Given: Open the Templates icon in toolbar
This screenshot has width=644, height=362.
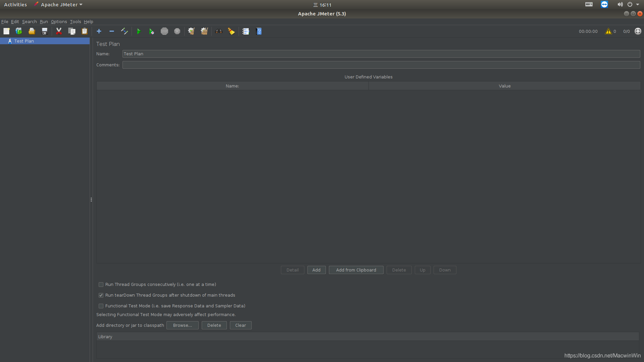Looking at the screenshot, I should (19, 31).
